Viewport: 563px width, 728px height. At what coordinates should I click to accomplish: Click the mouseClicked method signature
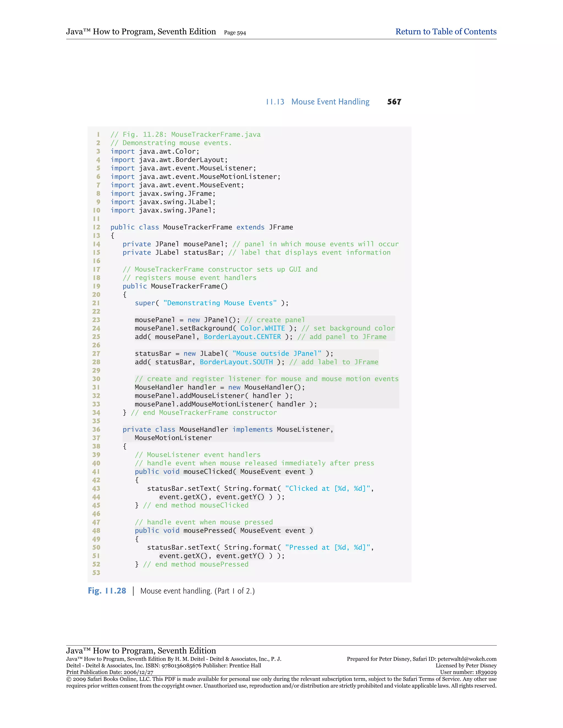[224, 471]
